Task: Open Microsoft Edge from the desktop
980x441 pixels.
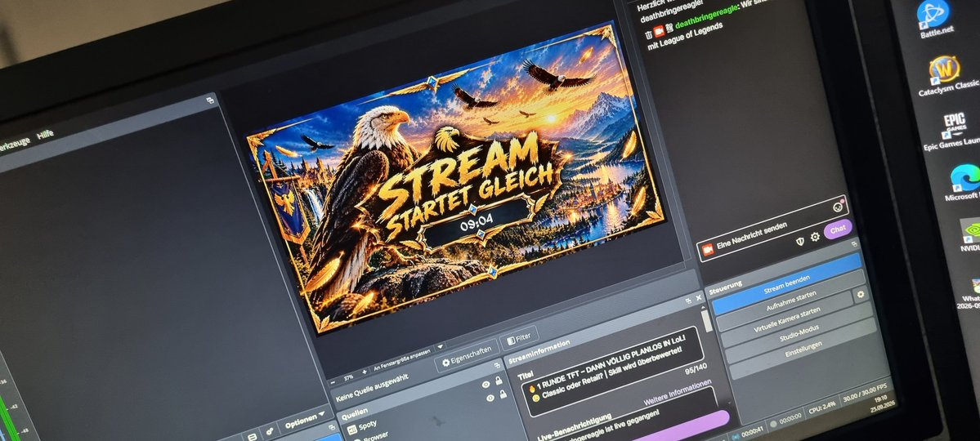Action: [964, 180]
